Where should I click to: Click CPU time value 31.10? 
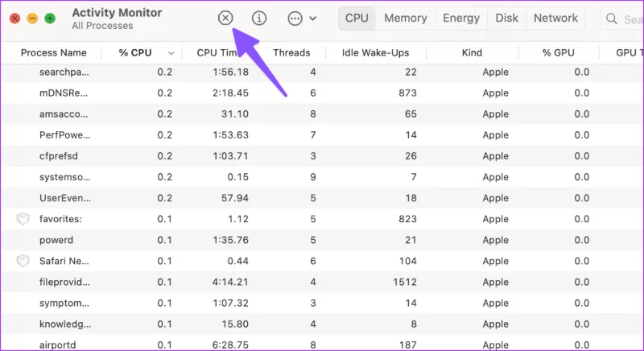[x=235, y=114]
